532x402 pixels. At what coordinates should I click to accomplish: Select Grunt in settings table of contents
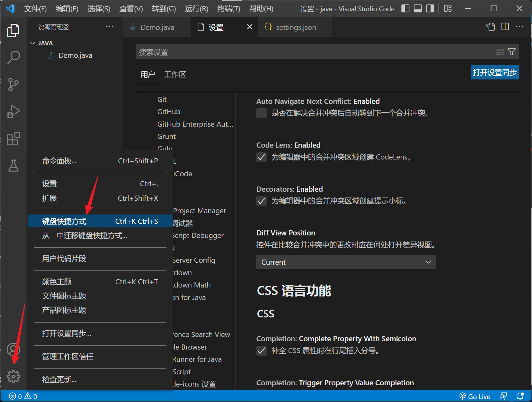point(166,136)
